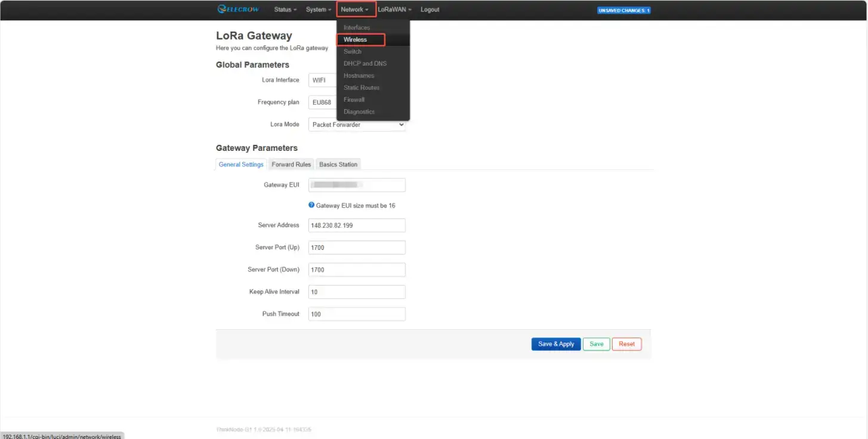
Task: Open DHCP and DNS menu entry
Action: [x=365, y=63]
